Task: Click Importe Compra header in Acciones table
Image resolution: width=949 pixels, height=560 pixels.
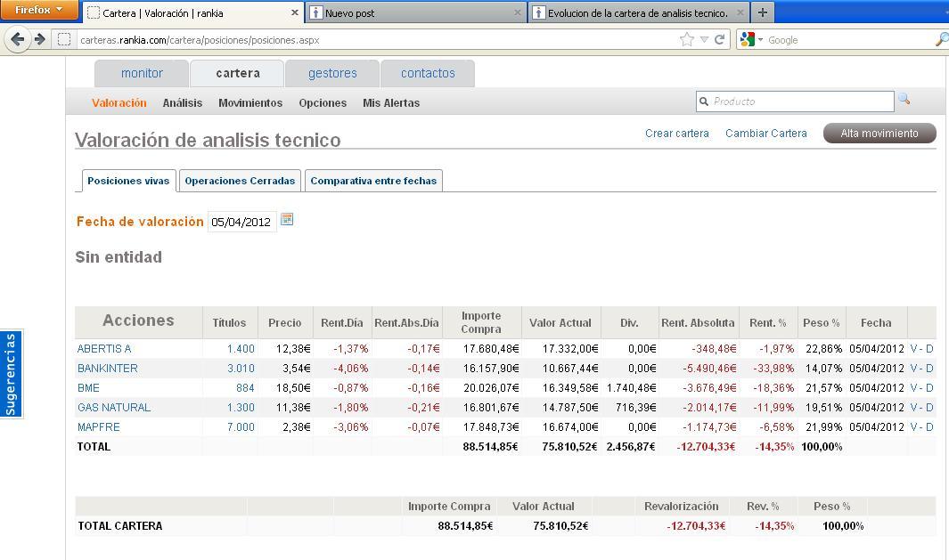Action: (481, 322)
